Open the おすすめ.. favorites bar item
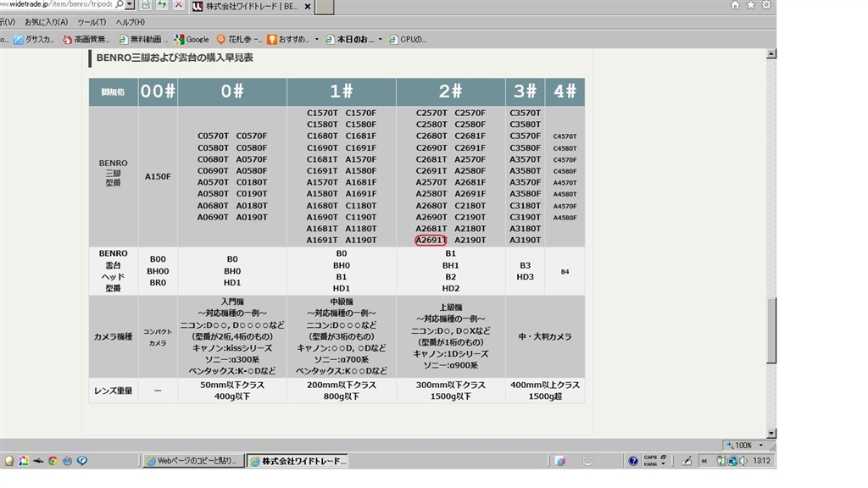The height and width of the screenshot is (488, 868). tap(288, 39)
